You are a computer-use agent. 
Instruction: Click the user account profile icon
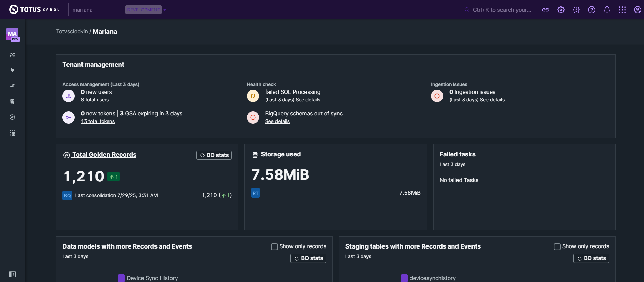(637, 10)
